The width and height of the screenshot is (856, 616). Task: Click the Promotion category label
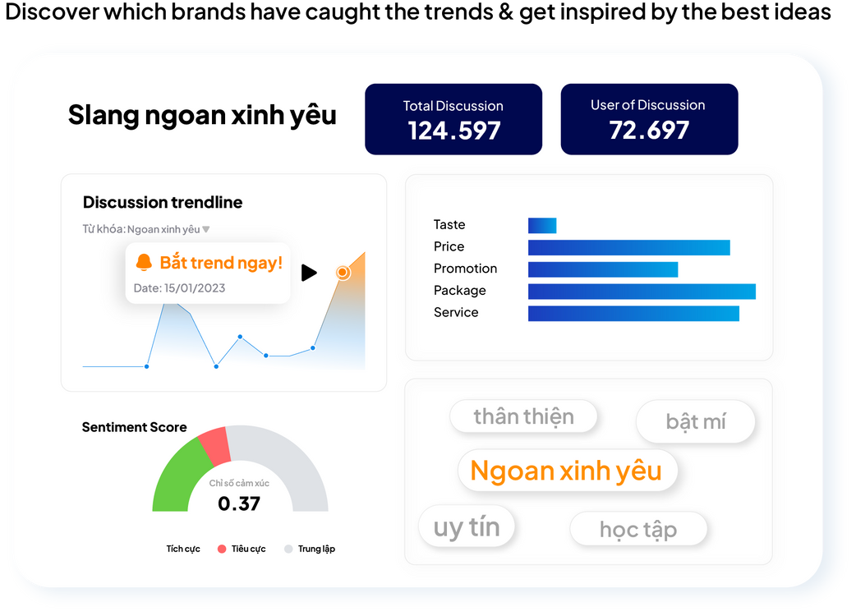pyautogui.click(x=465, y=269)
